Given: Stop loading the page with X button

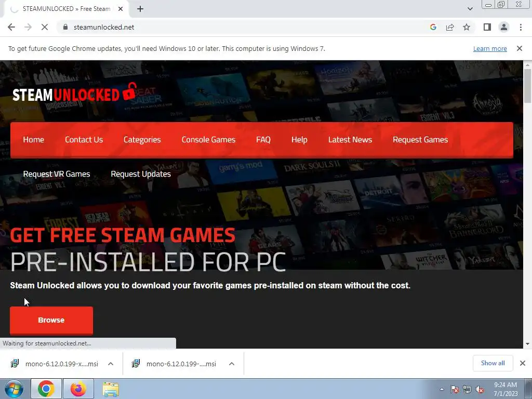Looking at the screenshot, I should click(45, 27).
